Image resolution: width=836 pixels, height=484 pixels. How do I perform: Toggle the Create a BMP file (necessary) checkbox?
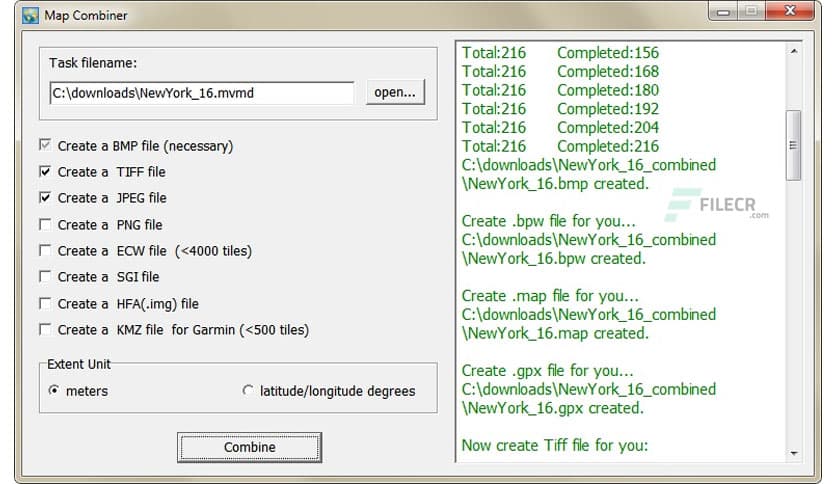coord(45,144)
